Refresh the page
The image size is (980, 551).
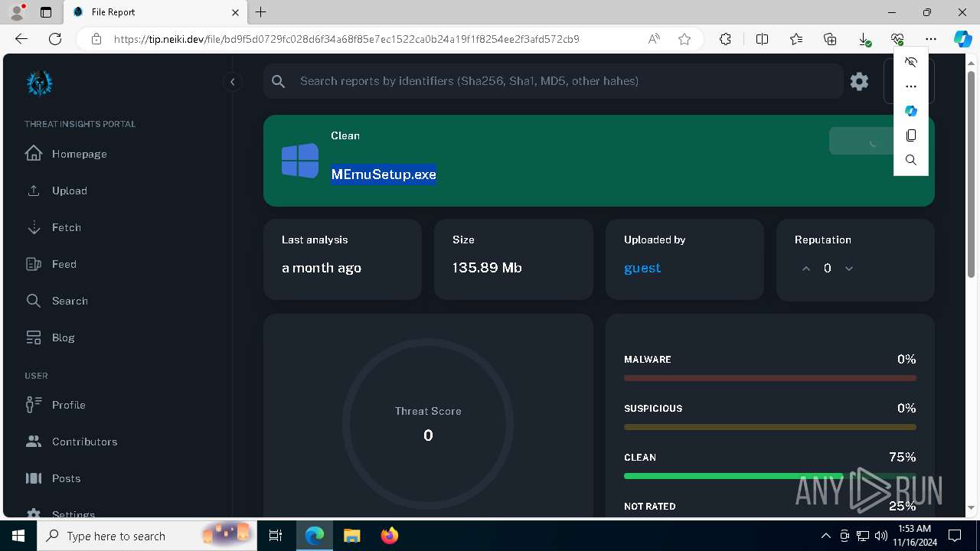click(55, 39)
